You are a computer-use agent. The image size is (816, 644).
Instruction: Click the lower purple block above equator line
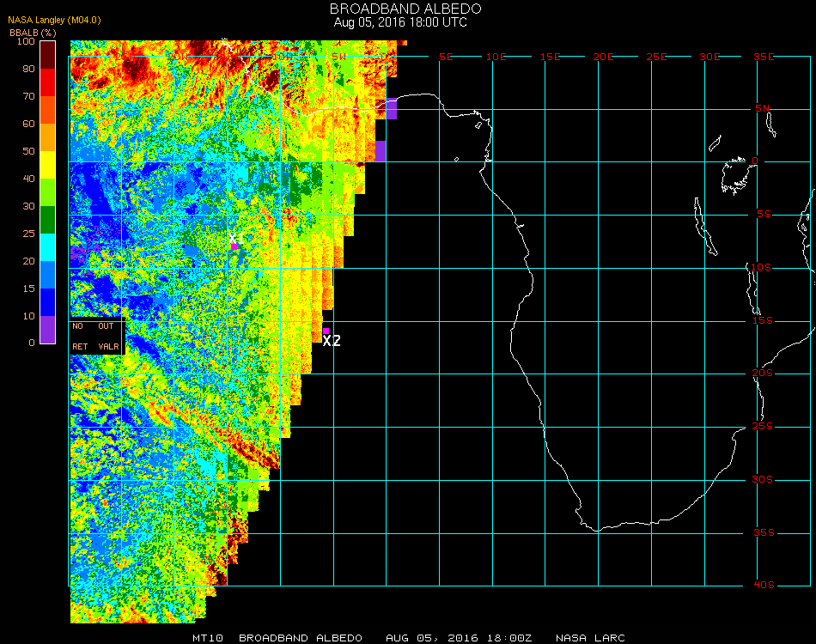[x=381, y=150]
